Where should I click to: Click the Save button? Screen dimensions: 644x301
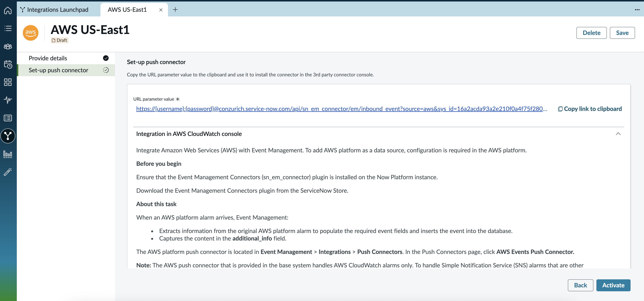point(622,33)
